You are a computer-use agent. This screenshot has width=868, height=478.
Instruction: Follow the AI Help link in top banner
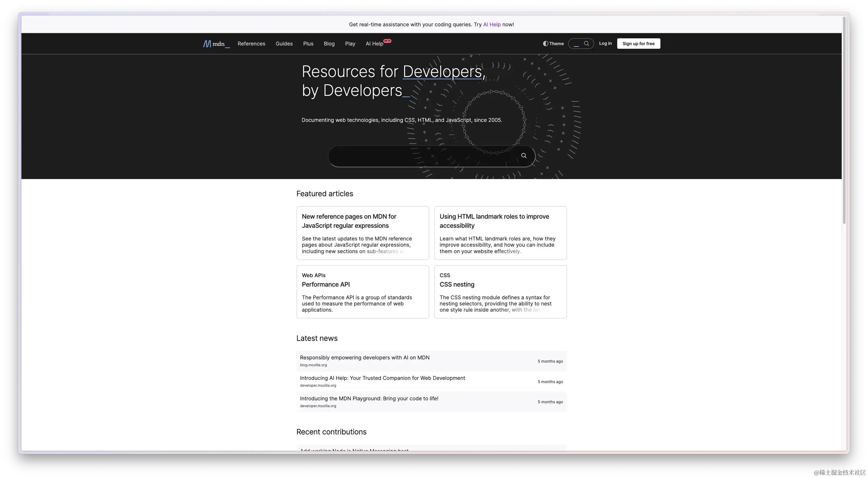point(491,25)
